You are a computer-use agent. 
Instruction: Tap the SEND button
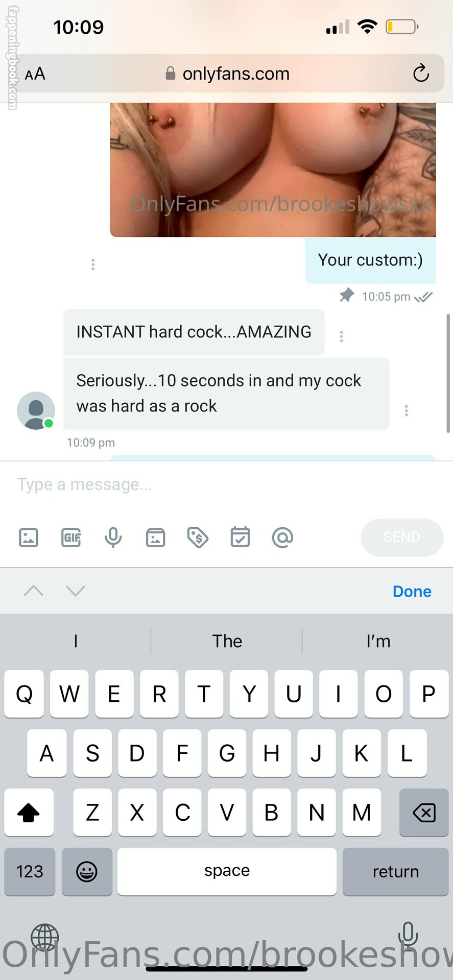click(402, 537)
